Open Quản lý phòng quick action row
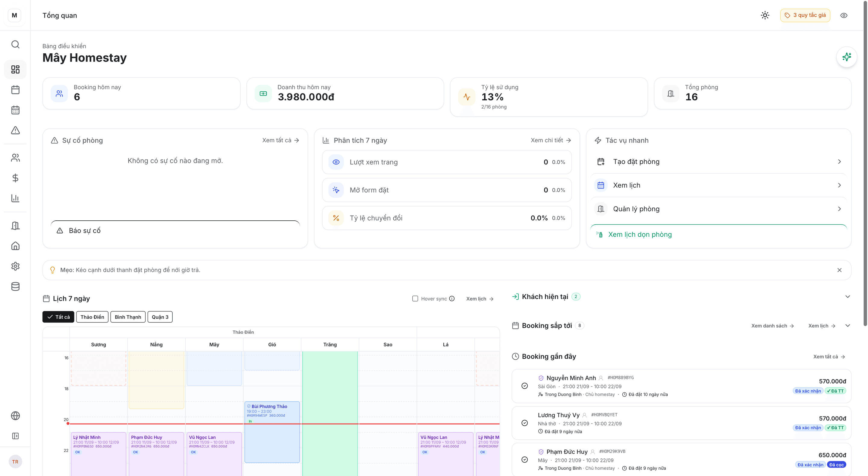Screen dimensions: 868x476 719,209
